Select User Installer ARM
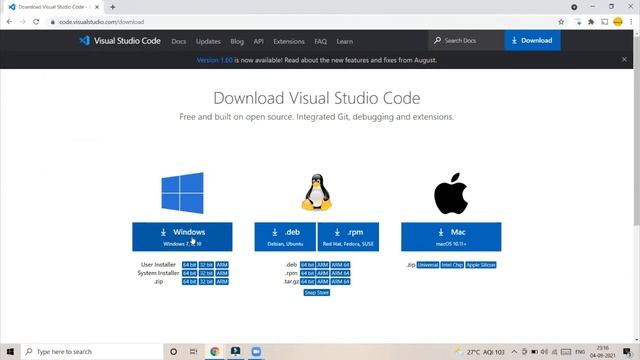This screenshot has height=360, width=640. [222, 265]
